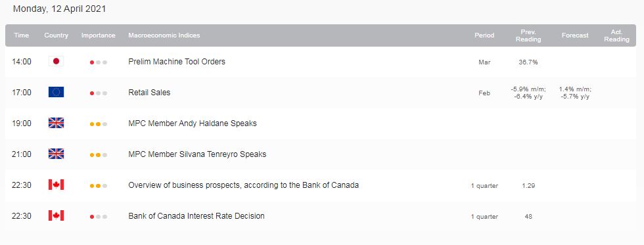
Task: Click importance dots for Prelim Machine Tool Orders
Action: click(99, 62)
